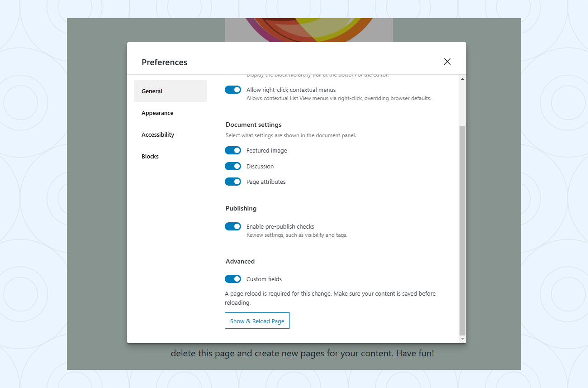The height and width of the screenshot is (388, 588).
Task: Click the Document settings heading
Action: [x=254, y=125]
